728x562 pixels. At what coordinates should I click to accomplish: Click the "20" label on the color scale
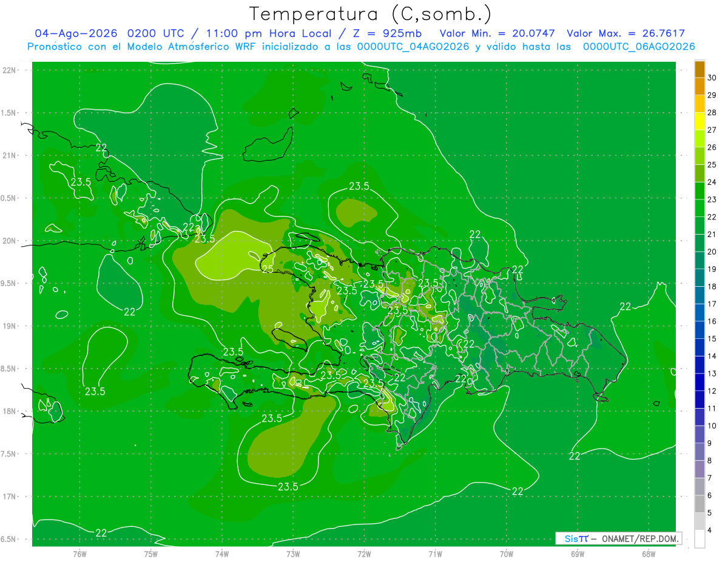713,252
